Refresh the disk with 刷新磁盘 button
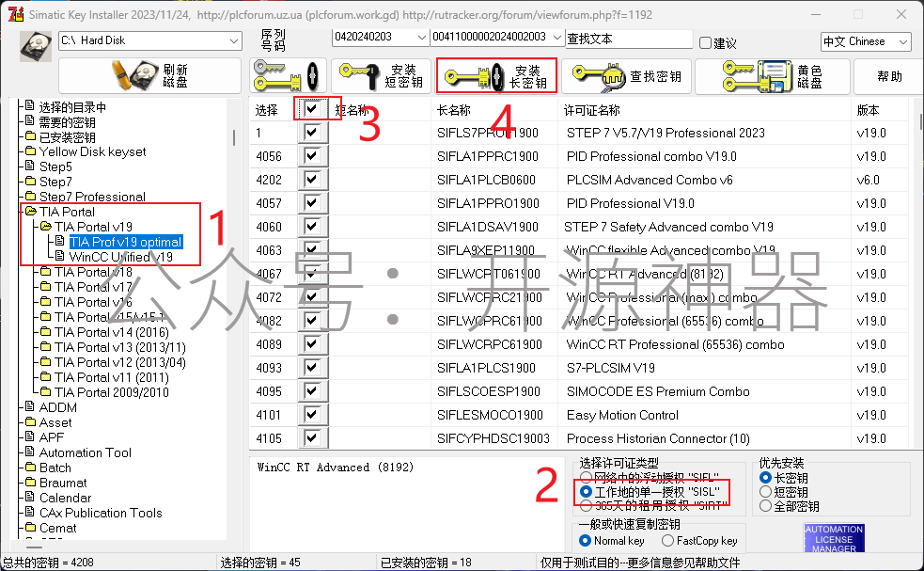Screen dimensions: 924x571 [149, 75]
